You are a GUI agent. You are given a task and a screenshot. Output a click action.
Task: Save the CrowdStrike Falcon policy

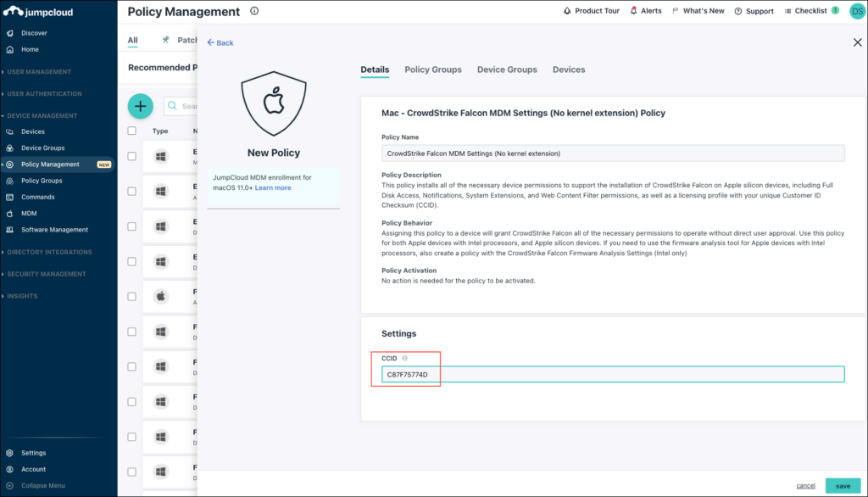(842, 485)
